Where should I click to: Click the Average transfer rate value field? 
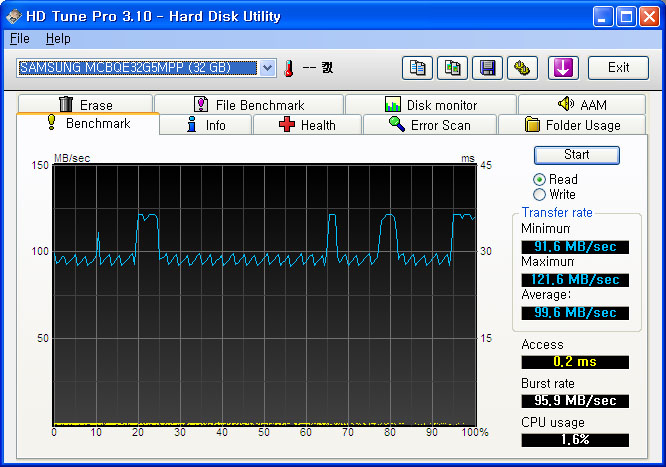tap(575, 313)
